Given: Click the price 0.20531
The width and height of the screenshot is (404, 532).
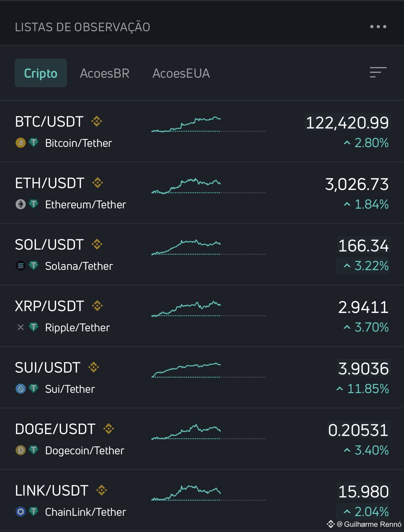Looking at the screenshot, I should [x=358, y=430].
